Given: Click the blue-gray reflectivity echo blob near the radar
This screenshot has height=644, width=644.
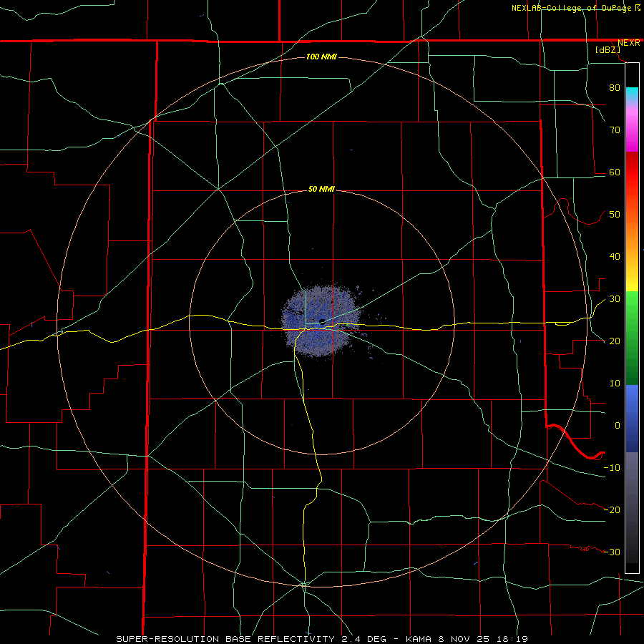Looking at the screenshot, I should click(321, 321).
